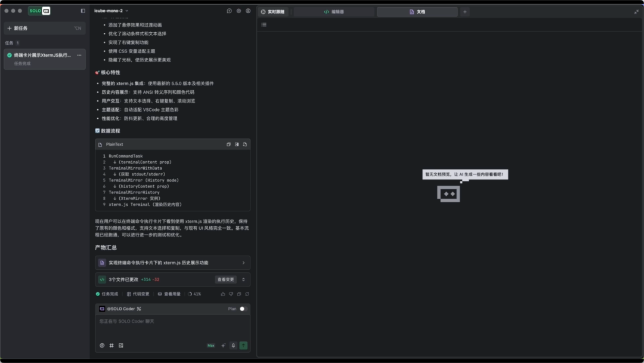Copy the PlainText code block content
This screenshot has width=644, height=363.
tap(228, 144)
